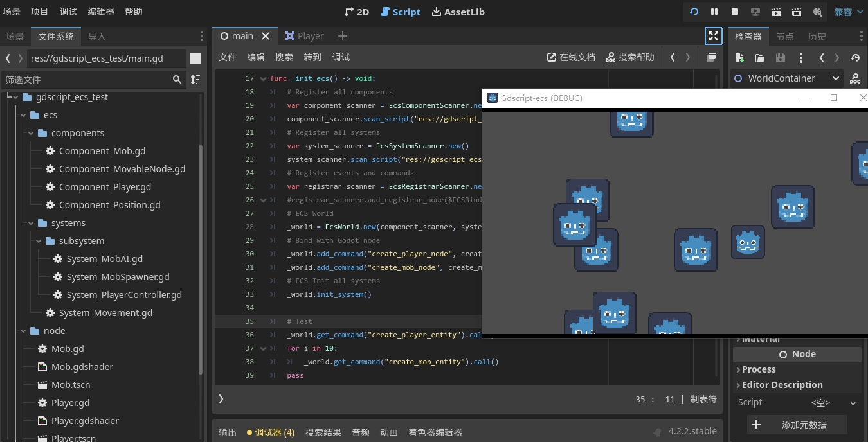The width and height of the screenshot is (868, 442).
Task: Click the reload/restart running project icon
Action: pyautogui.click(x=694, y=12)
